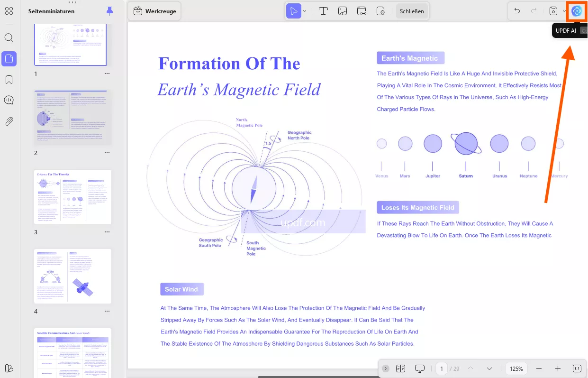
Task: Expand the selection tool dropdown arrow
Action: pyautogui.click(x=305, y=11)
